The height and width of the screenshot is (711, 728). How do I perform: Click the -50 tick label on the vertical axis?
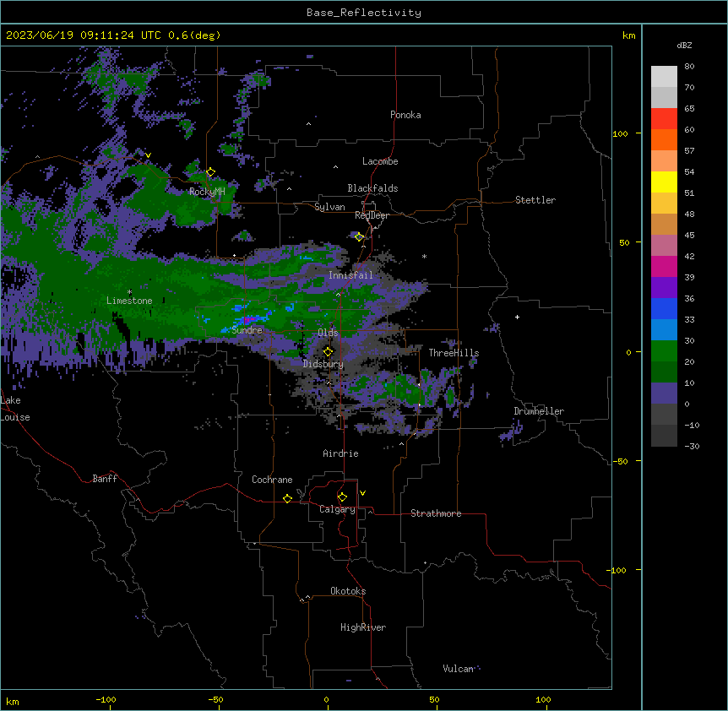pos(620,461)
